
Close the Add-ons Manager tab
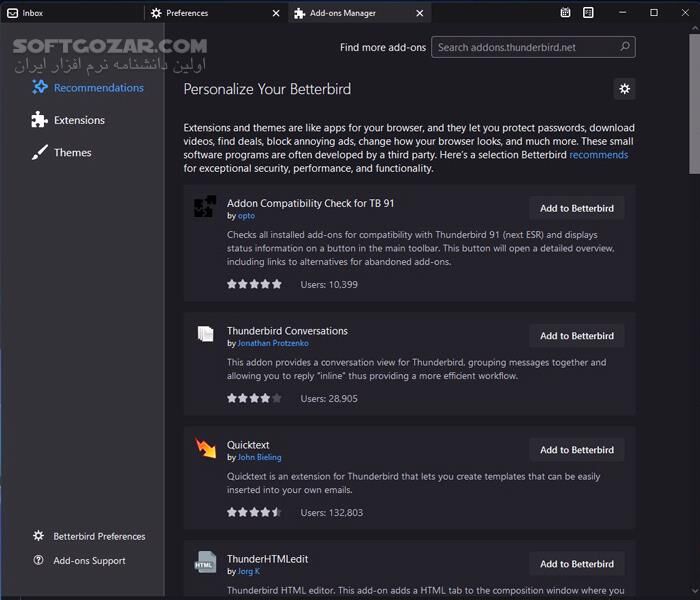click(420, 14)
